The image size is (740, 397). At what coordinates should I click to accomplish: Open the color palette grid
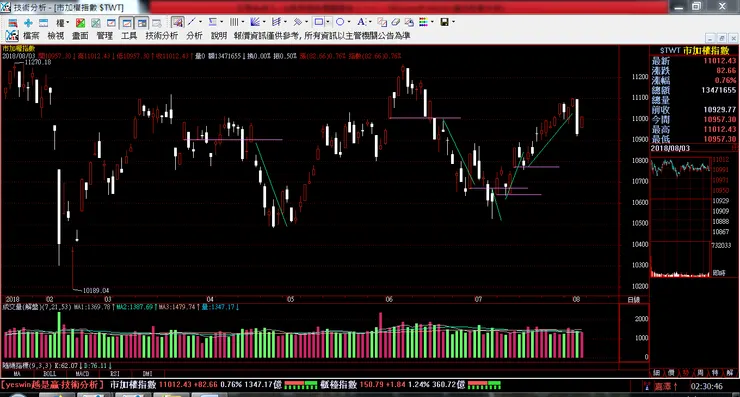tap(423, 22)
